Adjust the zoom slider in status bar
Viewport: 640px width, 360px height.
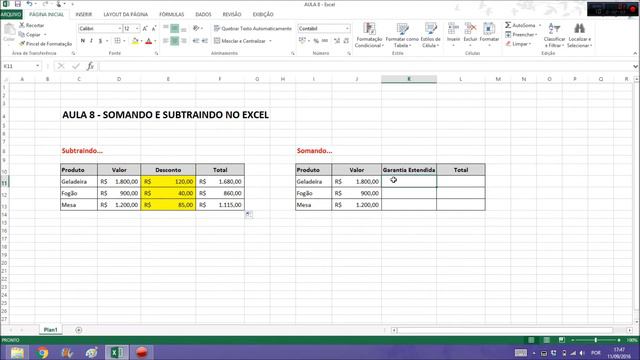click(x=596, y=340)
